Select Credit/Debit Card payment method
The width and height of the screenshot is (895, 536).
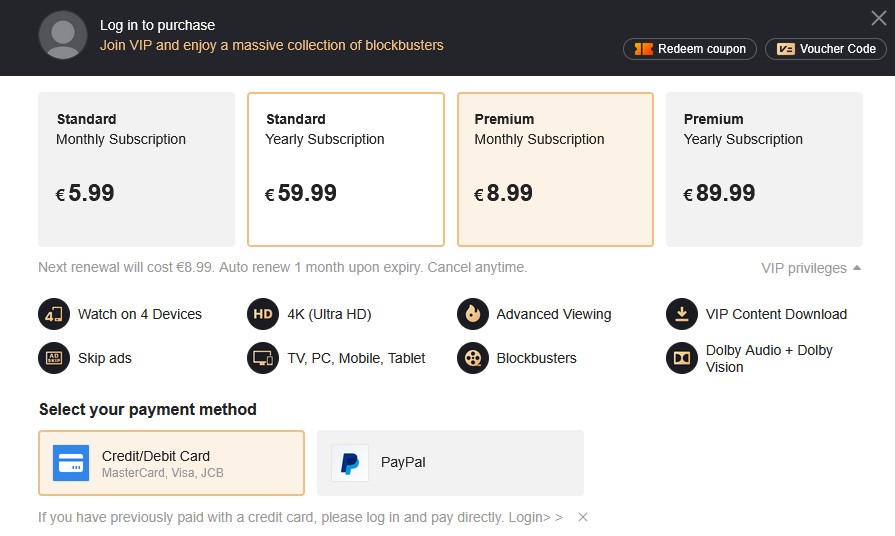(171, 463)
